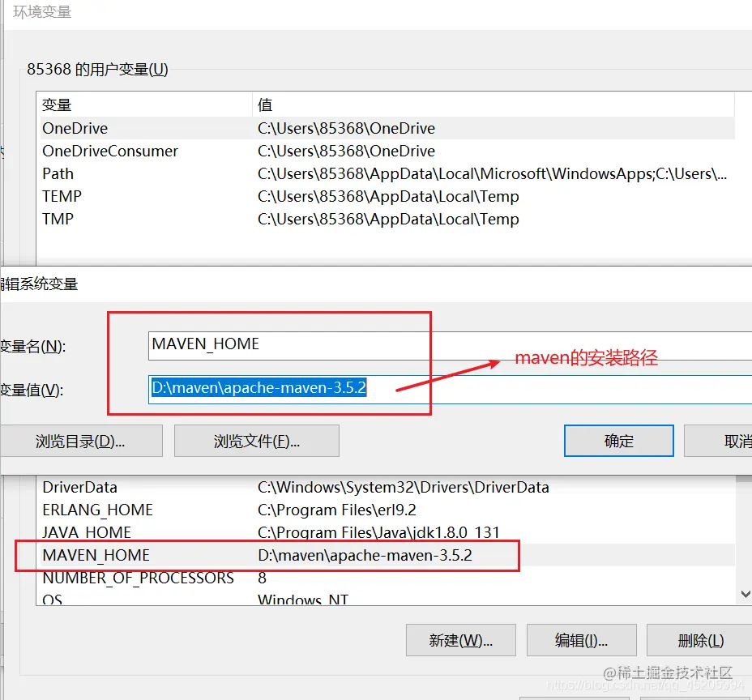Click the variable value field with D:\maven path
752x700 pixels.
coord(450,389)
